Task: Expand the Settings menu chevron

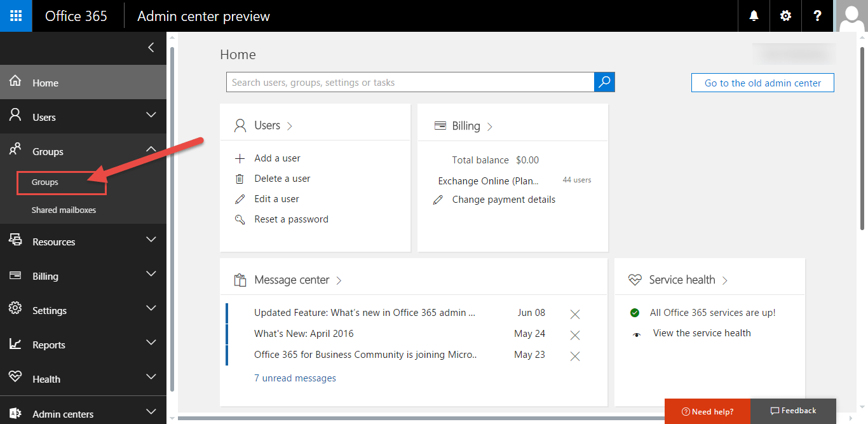Action: [x=151, y=308]
